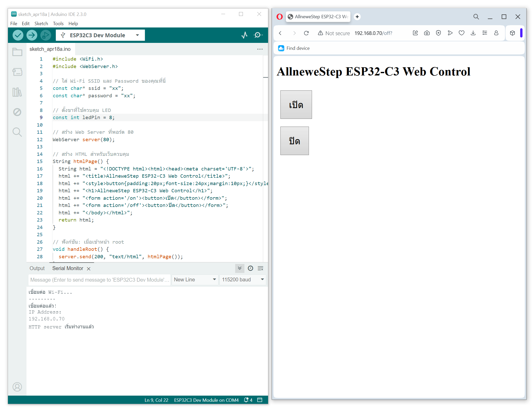Open the 115200 baud rate dropdown
This screenshot has width=532, height=410.
click(243, 280)
